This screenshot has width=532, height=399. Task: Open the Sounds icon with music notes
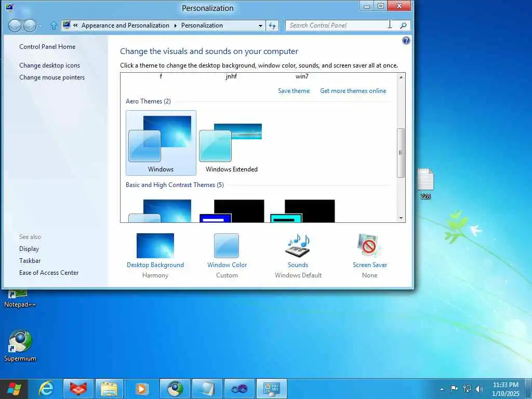tap(298, 246)
